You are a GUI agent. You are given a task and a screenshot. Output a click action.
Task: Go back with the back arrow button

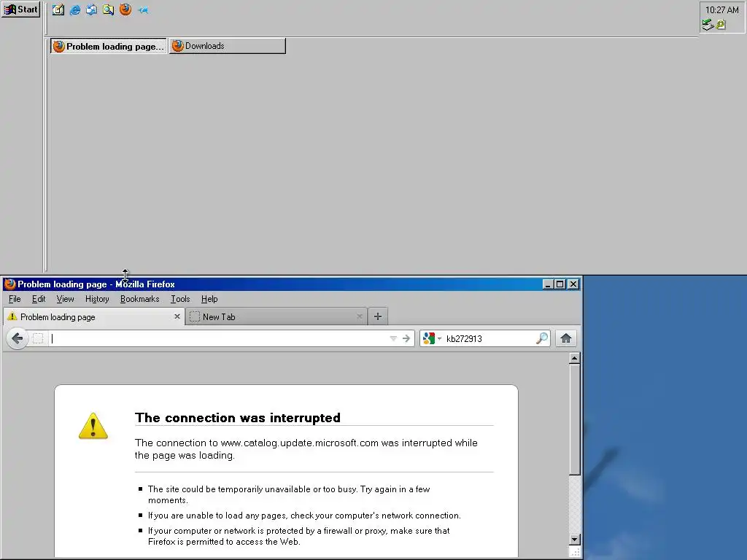(x=18, y=338)
